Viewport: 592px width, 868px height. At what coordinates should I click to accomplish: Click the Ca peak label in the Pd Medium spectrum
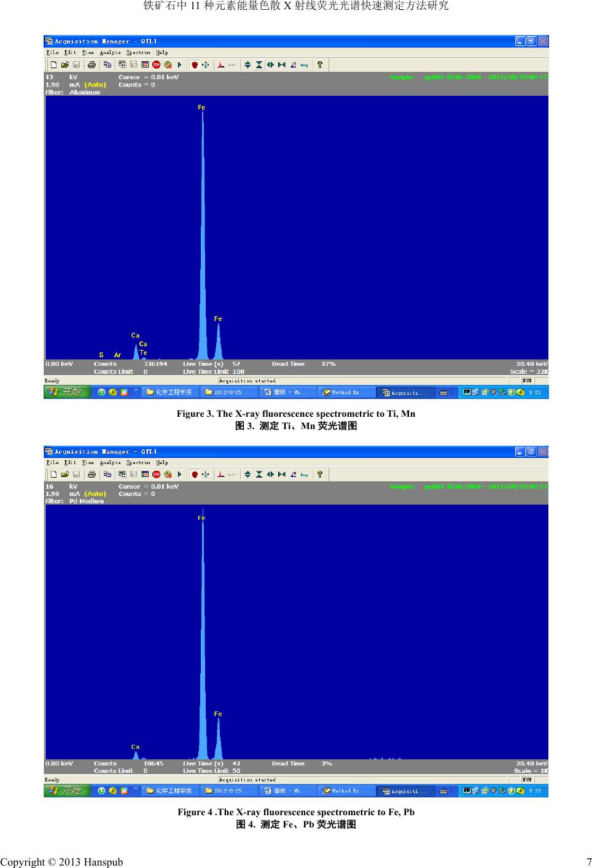click(135, 747)
